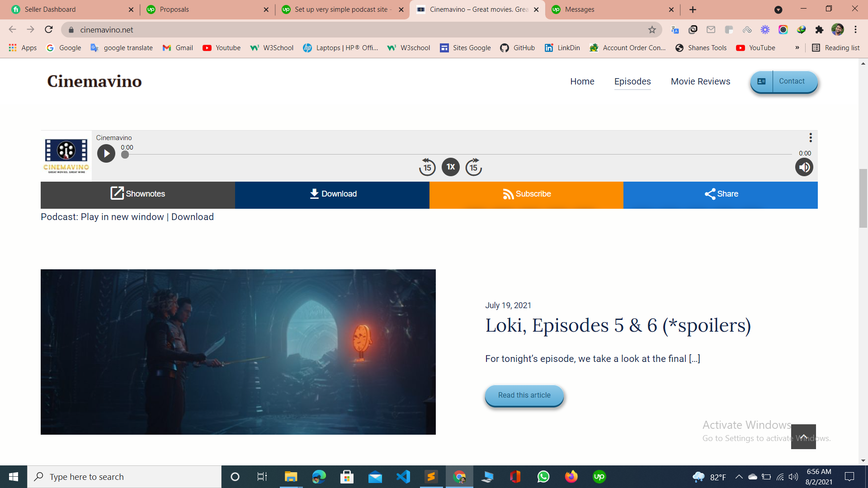Open the tab search dropdown arrow
Viewport: 868px width, 488px height.
pos(778,9)
